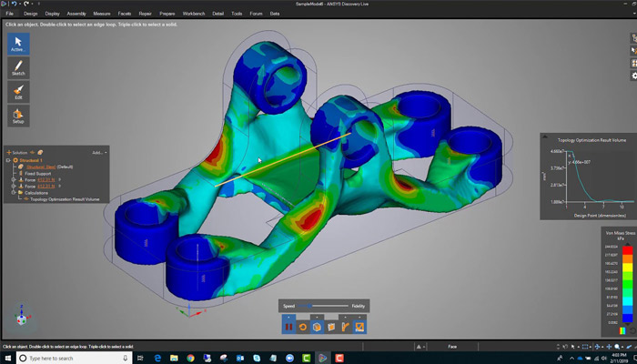Open the Structural Steel material link
The image size is (637, 364).
point(41,167)
